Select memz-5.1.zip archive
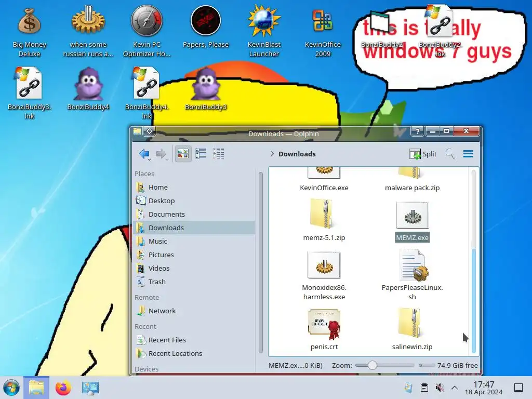 (x=324, y=220)
